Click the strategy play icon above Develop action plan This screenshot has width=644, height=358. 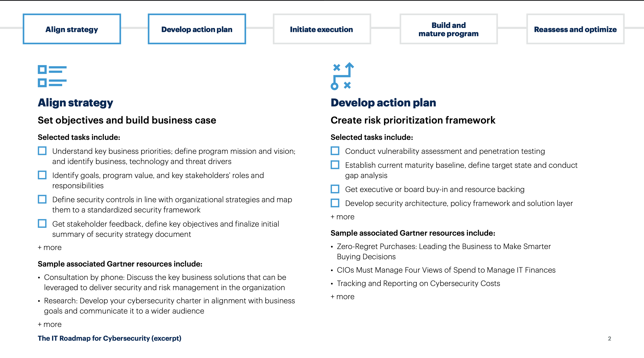342,76
